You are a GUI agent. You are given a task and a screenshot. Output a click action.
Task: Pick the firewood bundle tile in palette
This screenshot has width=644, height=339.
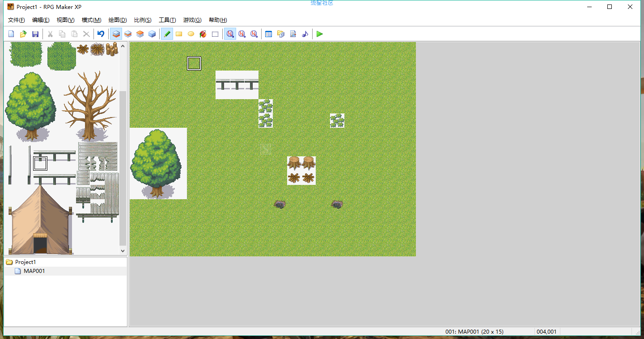[83, 49]
